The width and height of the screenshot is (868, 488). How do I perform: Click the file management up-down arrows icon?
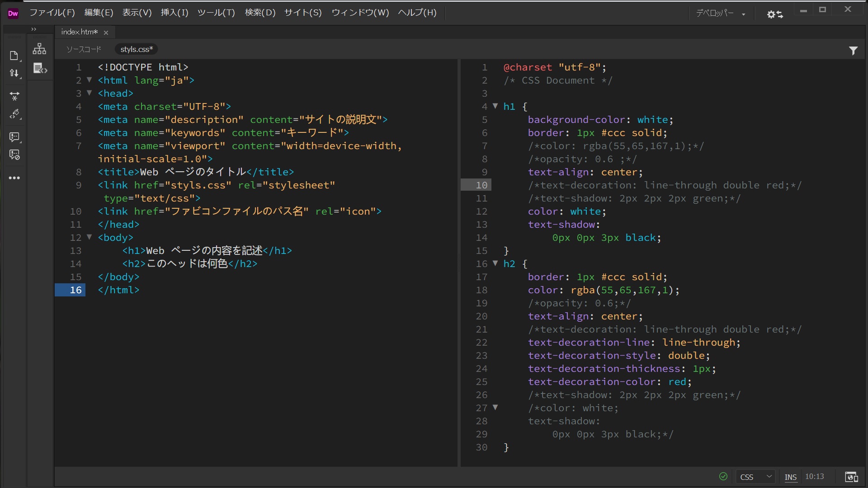[x=14, y=73]
